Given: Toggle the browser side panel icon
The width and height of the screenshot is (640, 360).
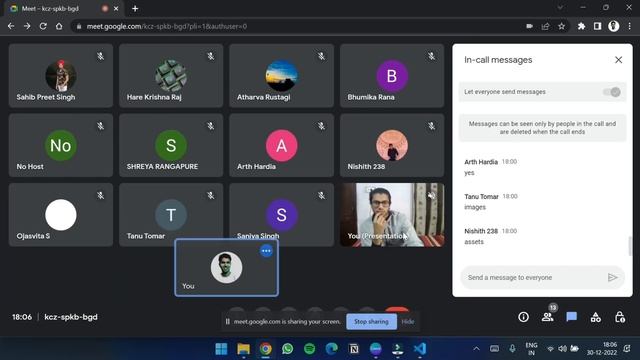Looking at the screenshot, I should [597, 26].
